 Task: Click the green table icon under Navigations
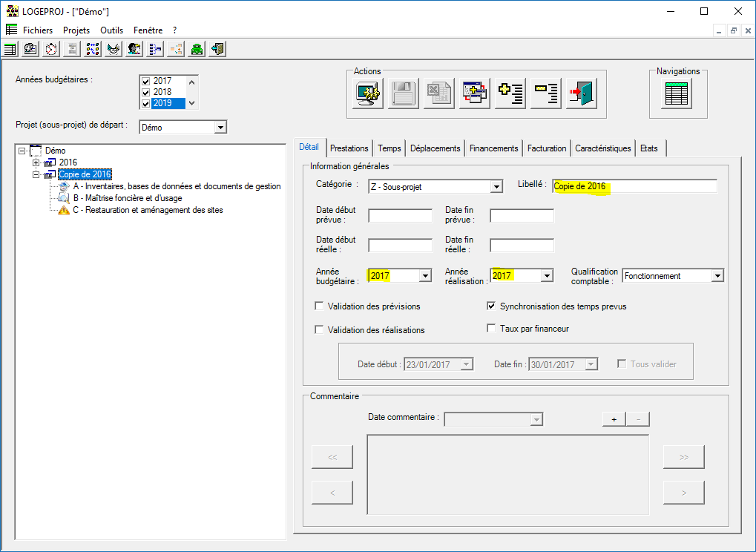tap(677, 94)
